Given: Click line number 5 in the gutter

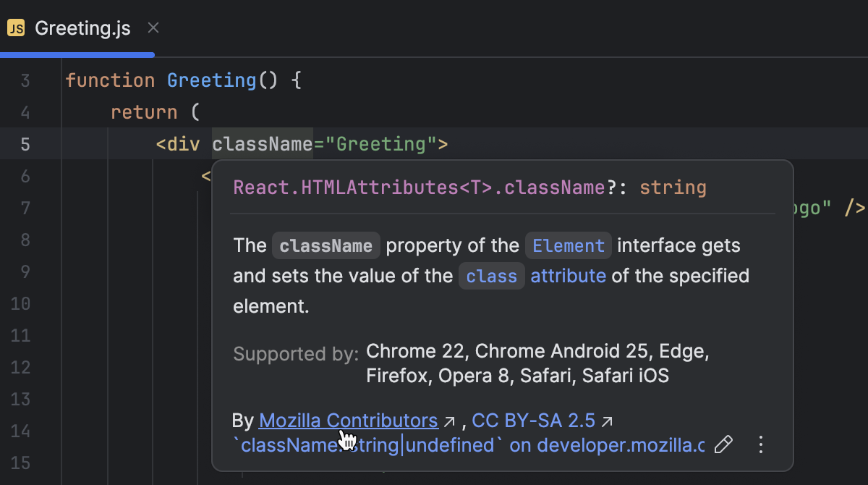Looking at the screenshot, I should click(25, 144).
